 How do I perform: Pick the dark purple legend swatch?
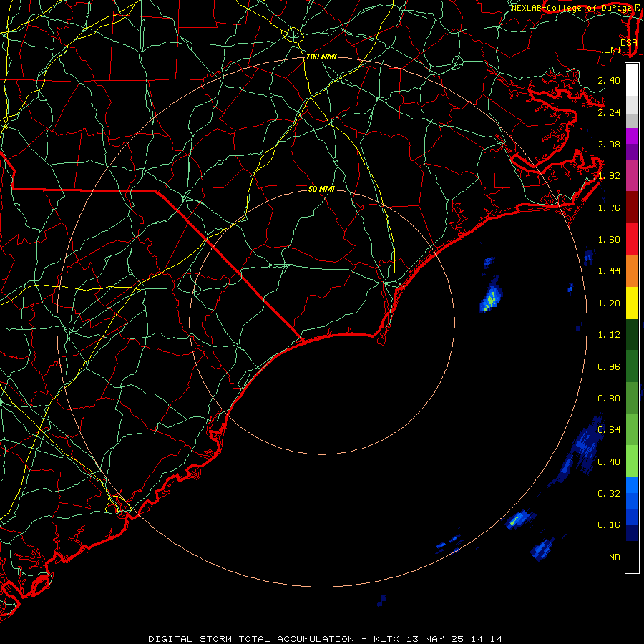(x=632, y=152)
